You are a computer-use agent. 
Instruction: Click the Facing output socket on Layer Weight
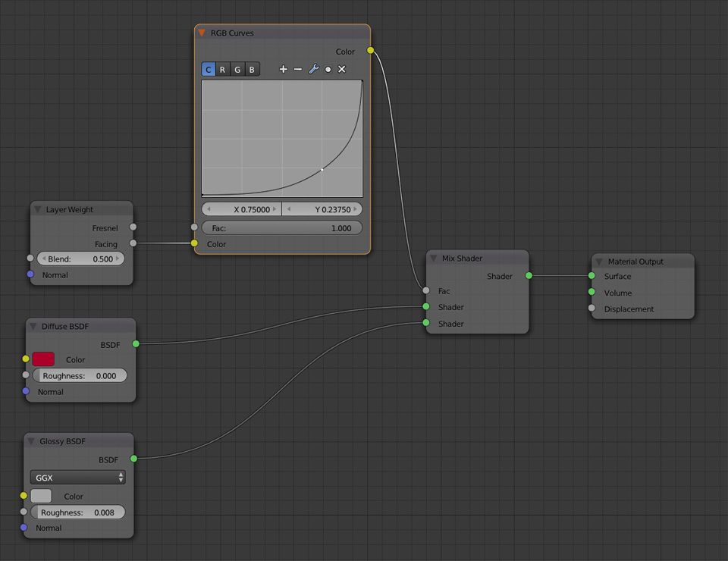click(x=133, y=243)
